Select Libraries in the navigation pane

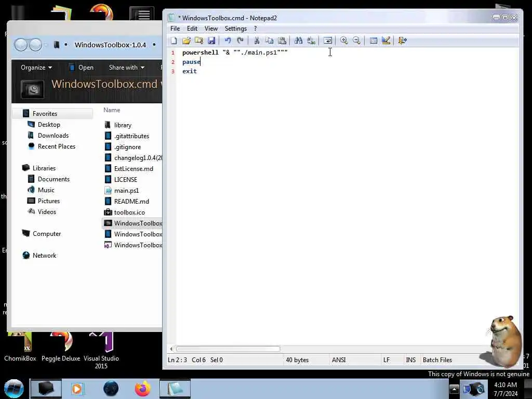click(x=44, y=168)
